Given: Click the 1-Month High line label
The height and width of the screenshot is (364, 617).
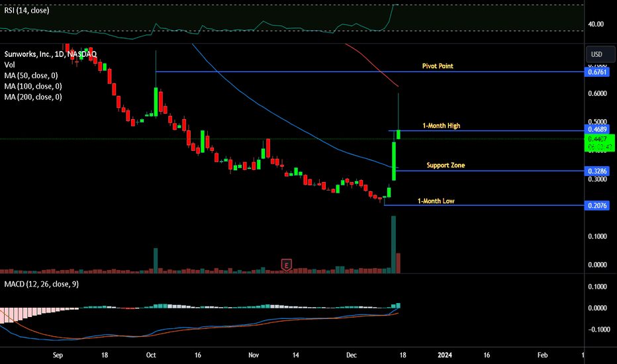Looking at the screenshot, I should 441,126.
